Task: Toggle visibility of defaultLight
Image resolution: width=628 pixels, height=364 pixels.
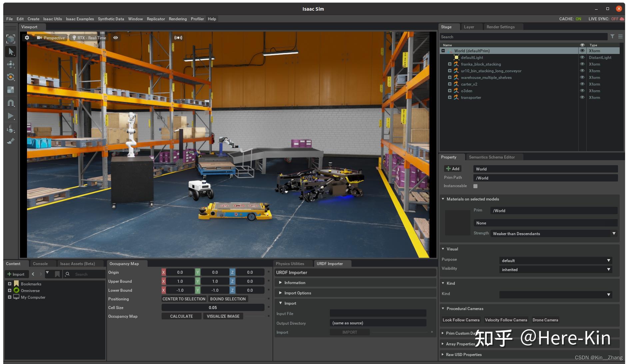Action: (582, 58)
